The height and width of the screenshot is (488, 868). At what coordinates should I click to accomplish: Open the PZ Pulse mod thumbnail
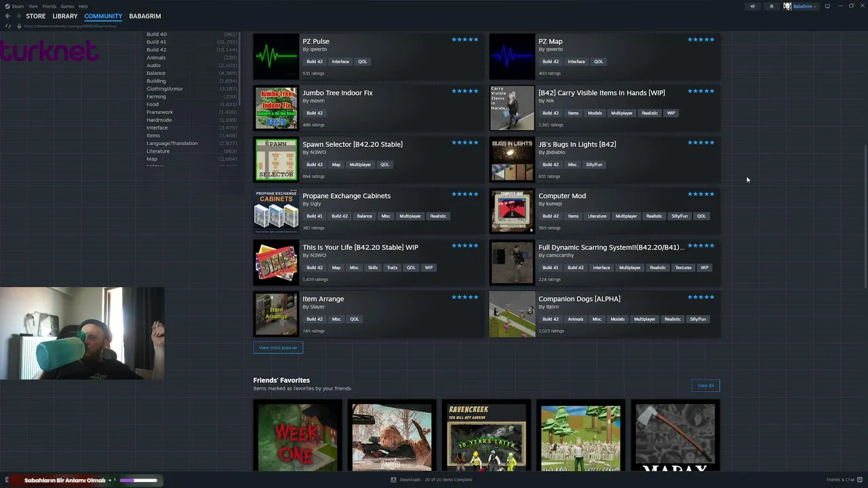(x=276, y=56)
